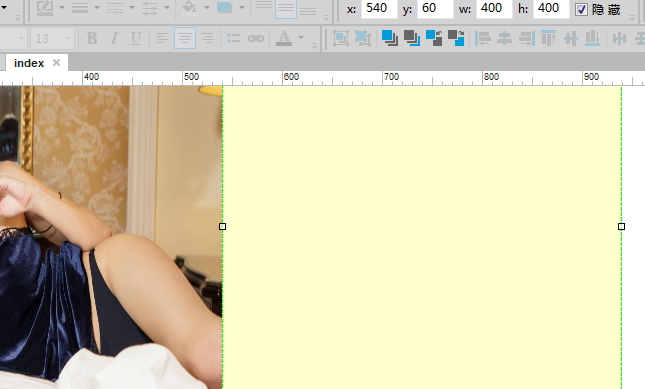Click the Align Center horizontally icon

coord(504,38)
